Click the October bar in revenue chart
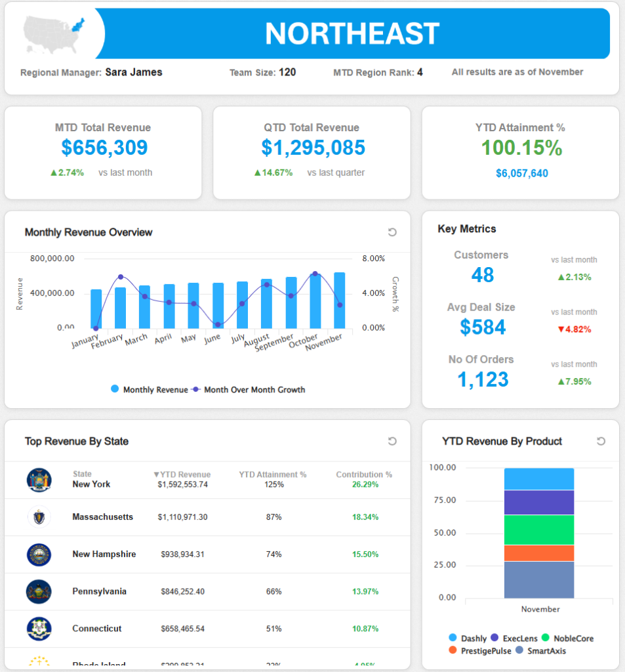The image size is (625, 672). click(315, 302)
